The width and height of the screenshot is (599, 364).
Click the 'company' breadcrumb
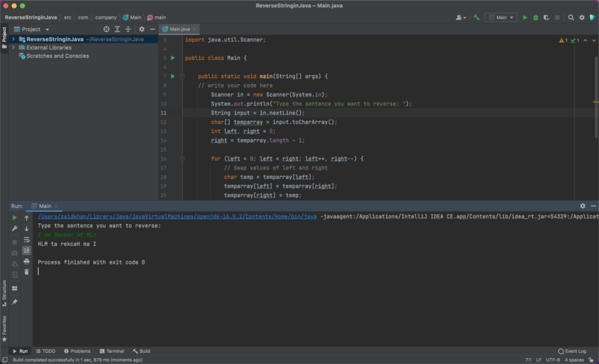tap(106, 18)
